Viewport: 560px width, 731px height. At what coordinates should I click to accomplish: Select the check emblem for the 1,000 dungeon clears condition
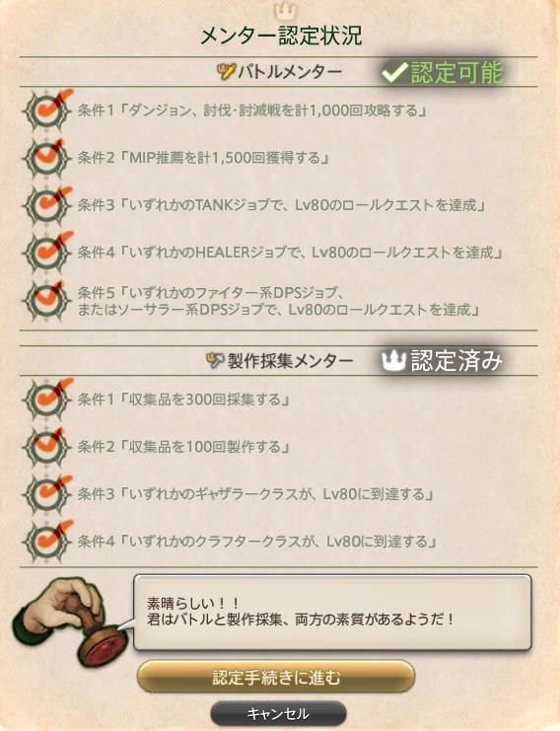click(47, 110)
